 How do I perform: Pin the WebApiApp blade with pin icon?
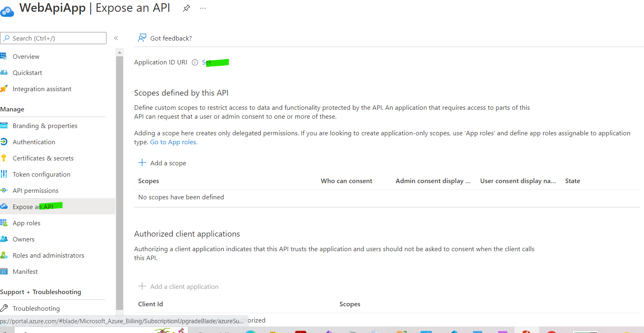pyautogui.click(x=186, y=8)
